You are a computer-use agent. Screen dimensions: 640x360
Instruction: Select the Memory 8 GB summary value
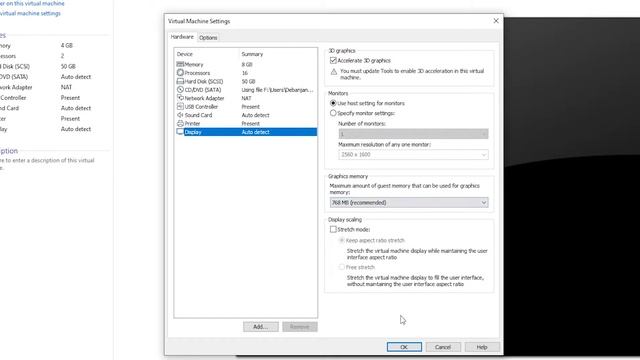click(247, 64)
